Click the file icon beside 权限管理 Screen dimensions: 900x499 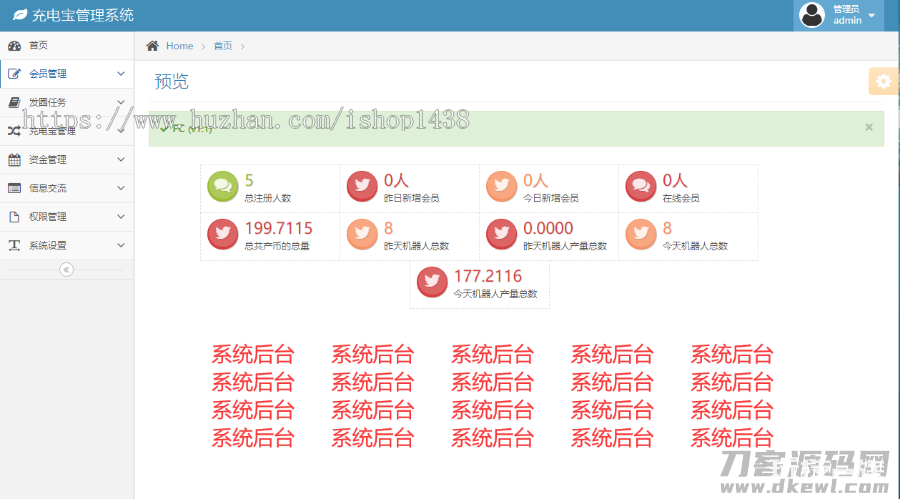pyautogui.click(x=14, y=216)
